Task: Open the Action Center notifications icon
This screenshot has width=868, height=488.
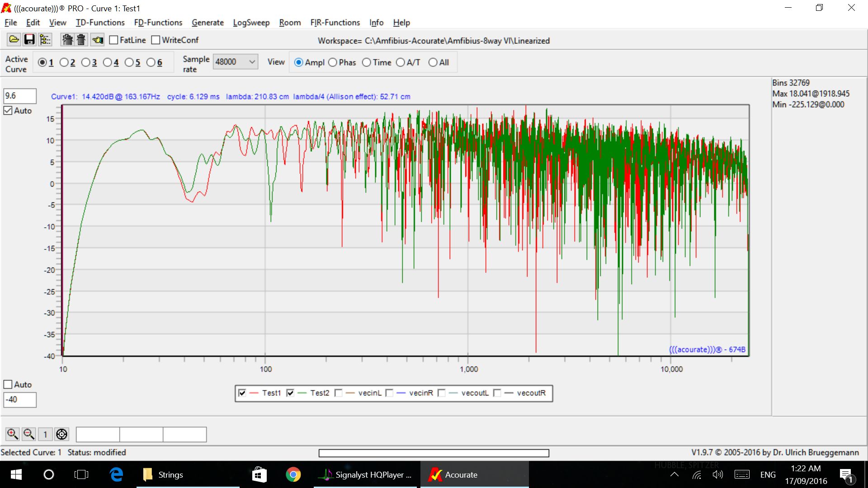Action: 846,475
